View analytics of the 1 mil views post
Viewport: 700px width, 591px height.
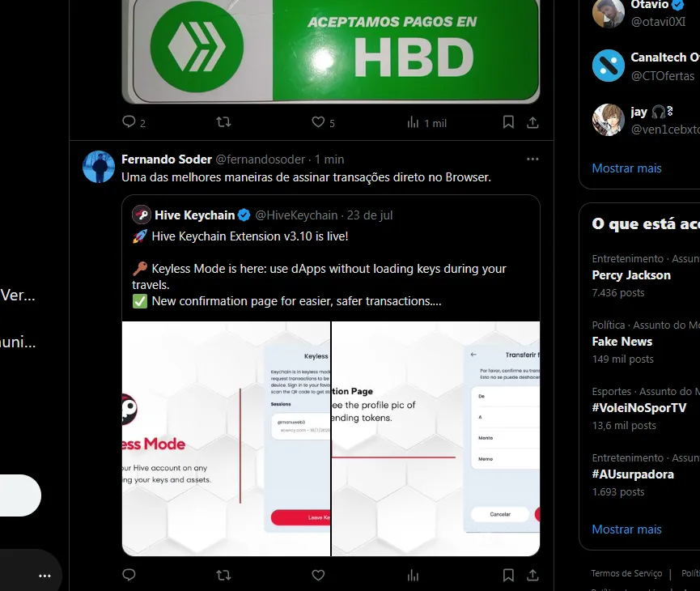pyautogui.click(x=426, y=123)
